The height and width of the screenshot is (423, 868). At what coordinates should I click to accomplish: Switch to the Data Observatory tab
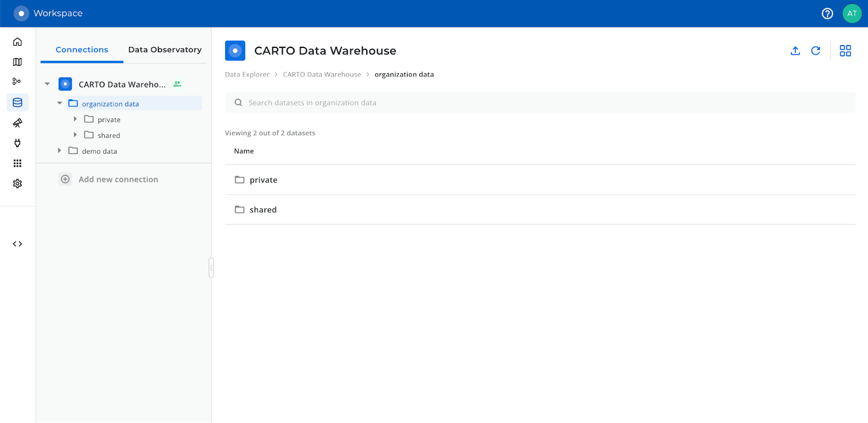click(164, 49)
